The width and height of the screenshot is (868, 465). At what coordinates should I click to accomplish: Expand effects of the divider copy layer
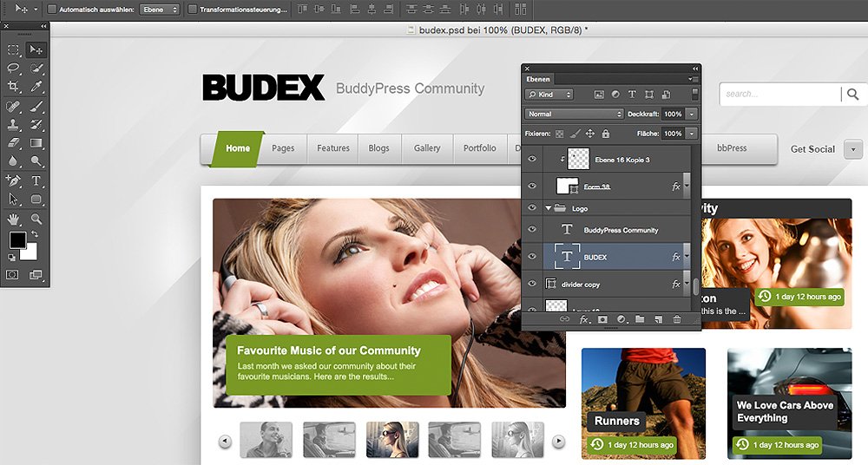click(687, 284)
